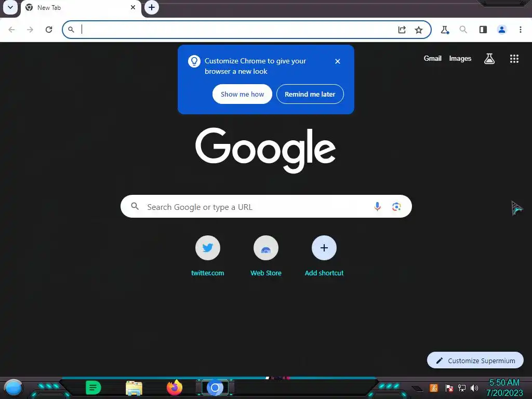Click the Add shortcut label
The image size is (532, 399).
click(324, 273)
